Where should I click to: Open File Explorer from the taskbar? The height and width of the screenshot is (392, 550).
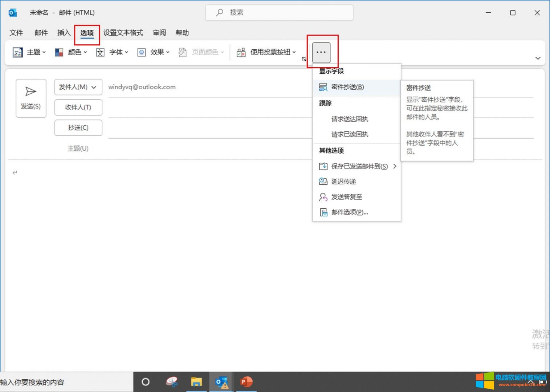(196, 382)
